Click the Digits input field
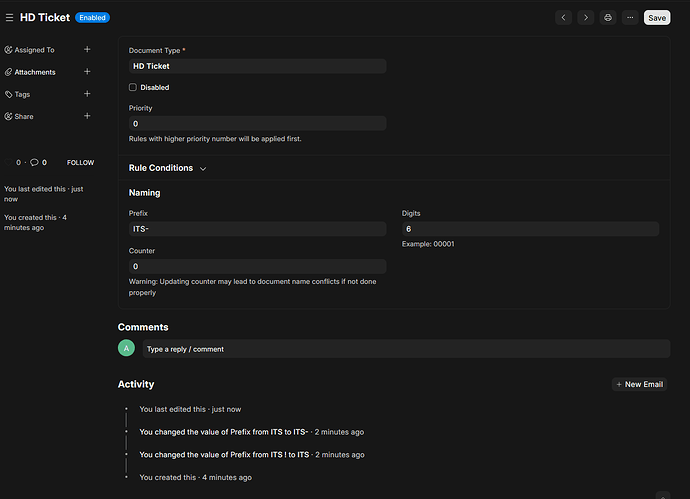 530,229
